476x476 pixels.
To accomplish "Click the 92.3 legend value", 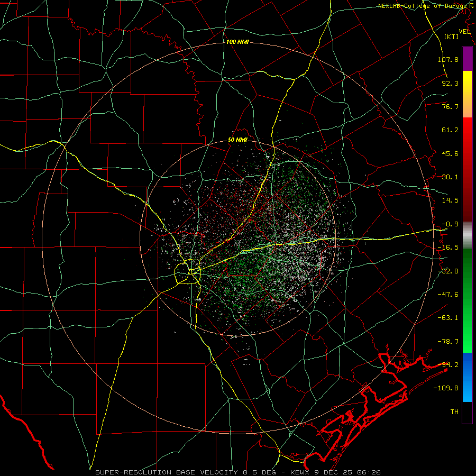I will (x=450, y=83).
